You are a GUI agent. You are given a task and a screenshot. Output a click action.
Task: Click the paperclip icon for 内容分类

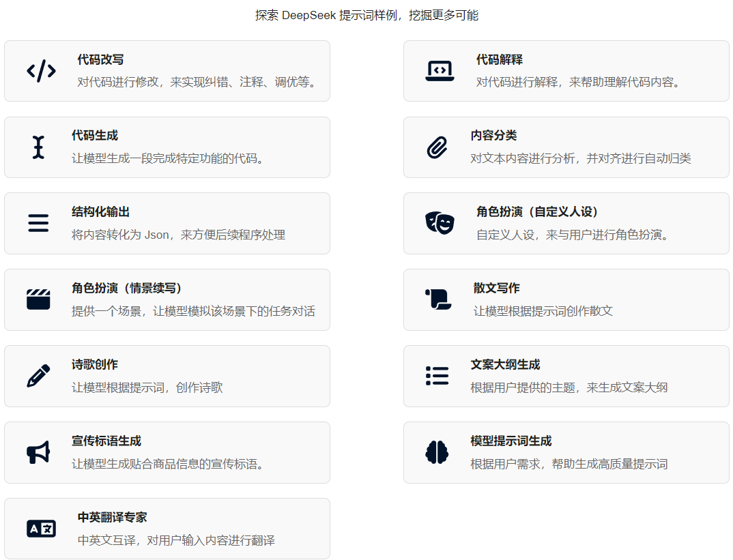(x=437, y=147)
